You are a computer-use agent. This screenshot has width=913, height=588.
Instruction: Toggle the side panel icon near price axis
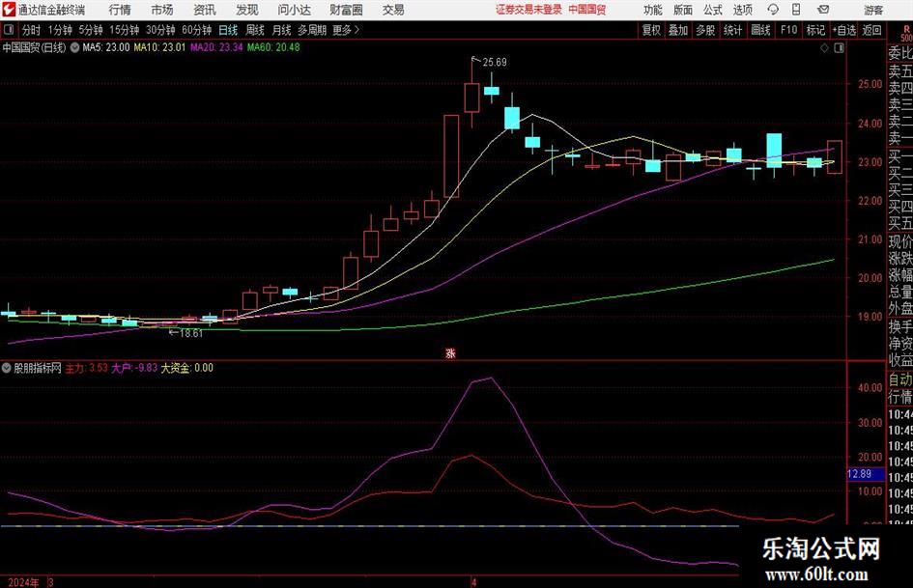pos(839,48)
